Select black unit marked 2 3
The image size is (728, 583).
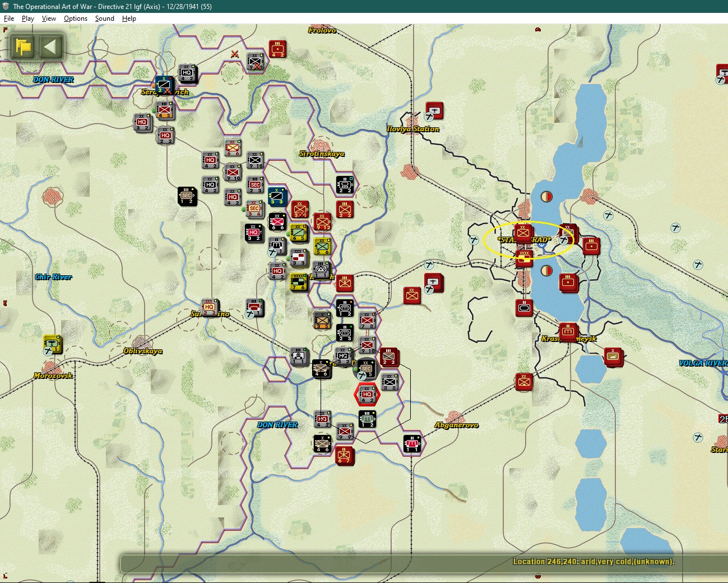coord(345,332)
